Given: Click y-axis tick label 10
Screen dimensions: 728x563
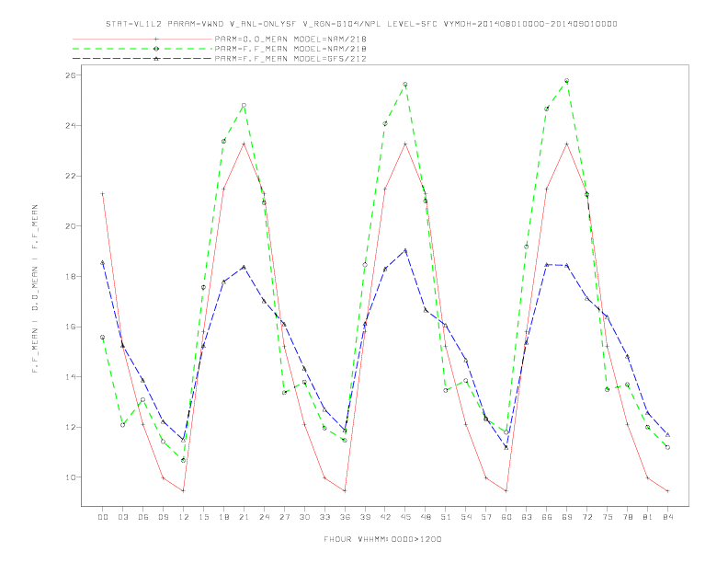Looking at the screenshot, I should [70, 477].
